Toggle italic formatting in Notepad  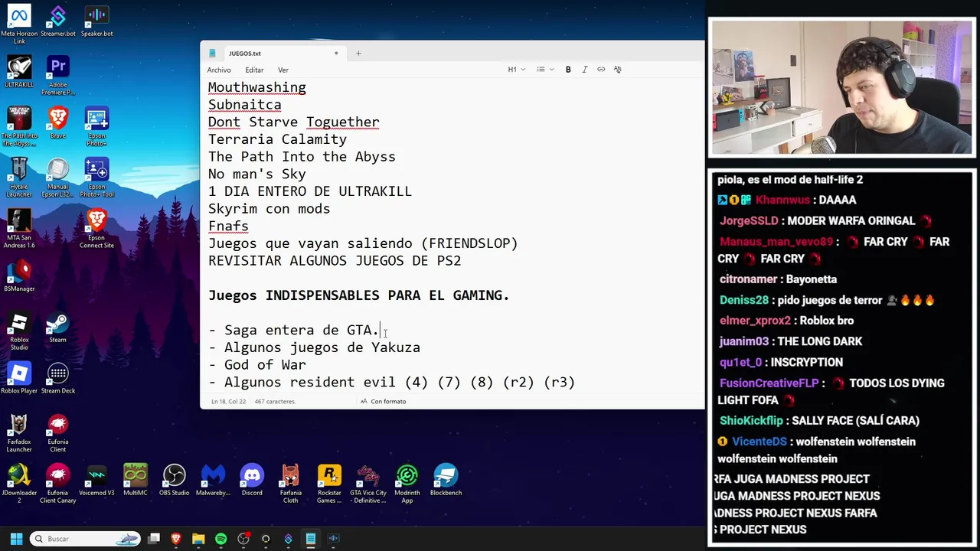[585, 70]
